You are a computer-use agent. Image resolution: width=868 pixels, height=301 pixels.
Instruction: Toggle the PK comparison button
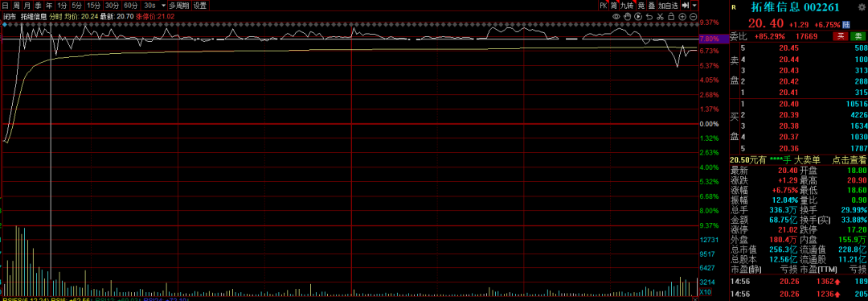[x=604, y=6]
